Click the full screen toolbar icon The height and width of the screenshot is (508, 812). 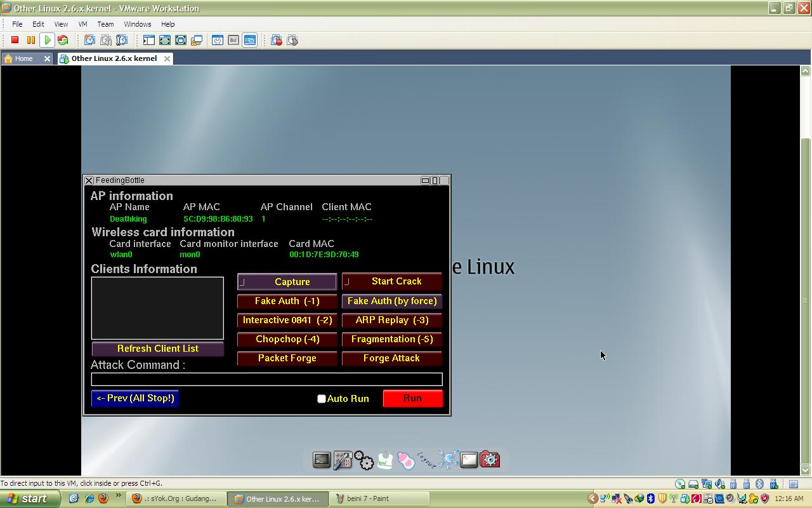pos(180,40)
